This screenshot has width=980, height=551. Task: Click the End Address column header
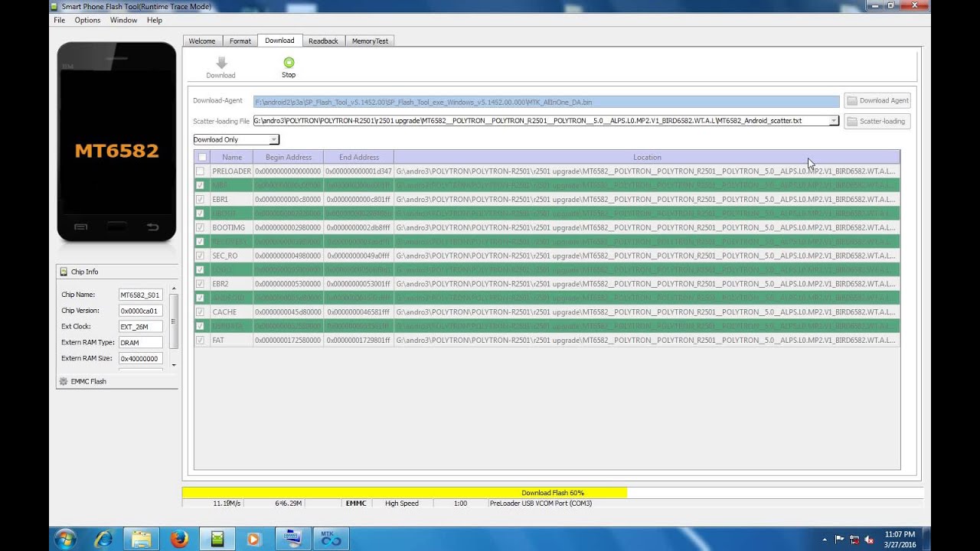coord(358,157)
